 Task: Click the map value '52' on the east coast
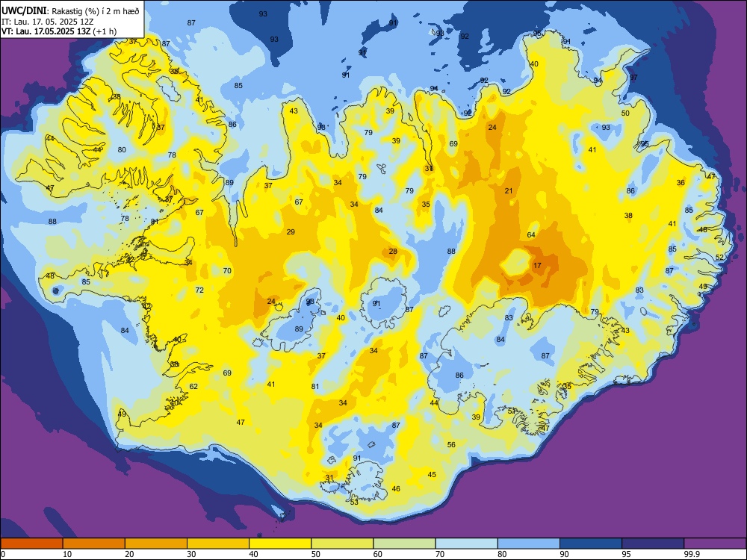719,257
